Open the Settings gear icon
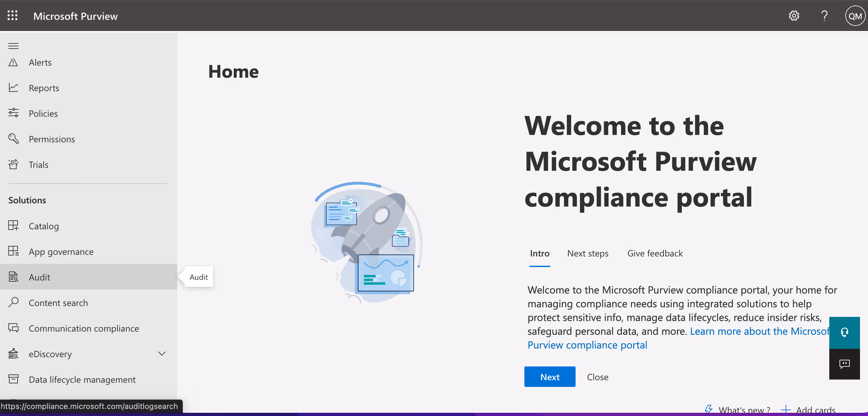 click(793, 16)
